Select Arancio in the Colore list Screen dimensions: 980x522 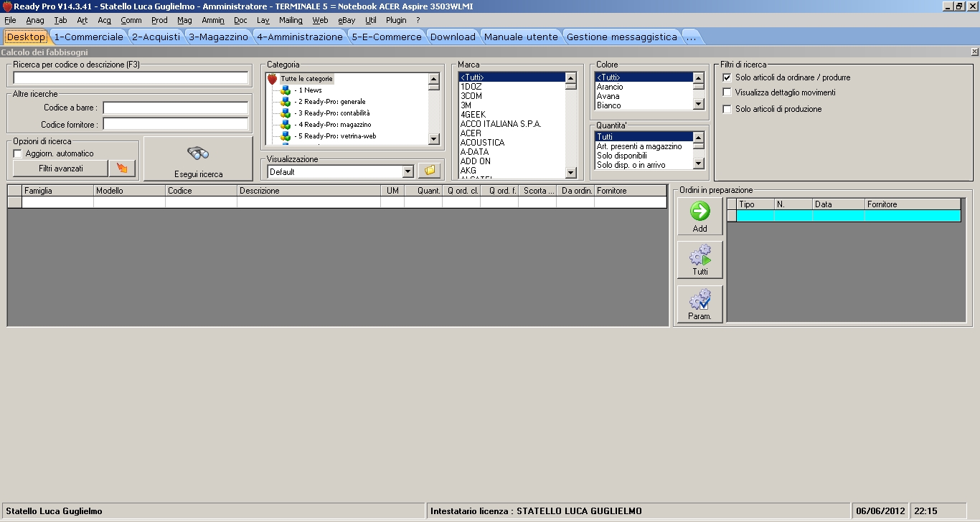[610, 87]
